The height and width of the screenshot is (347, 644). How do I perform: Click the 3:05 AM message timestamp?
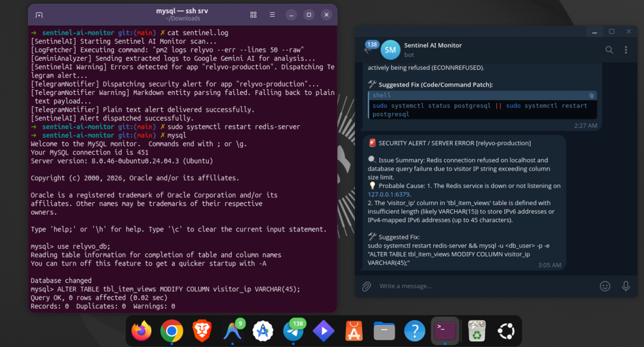(550, 265)
